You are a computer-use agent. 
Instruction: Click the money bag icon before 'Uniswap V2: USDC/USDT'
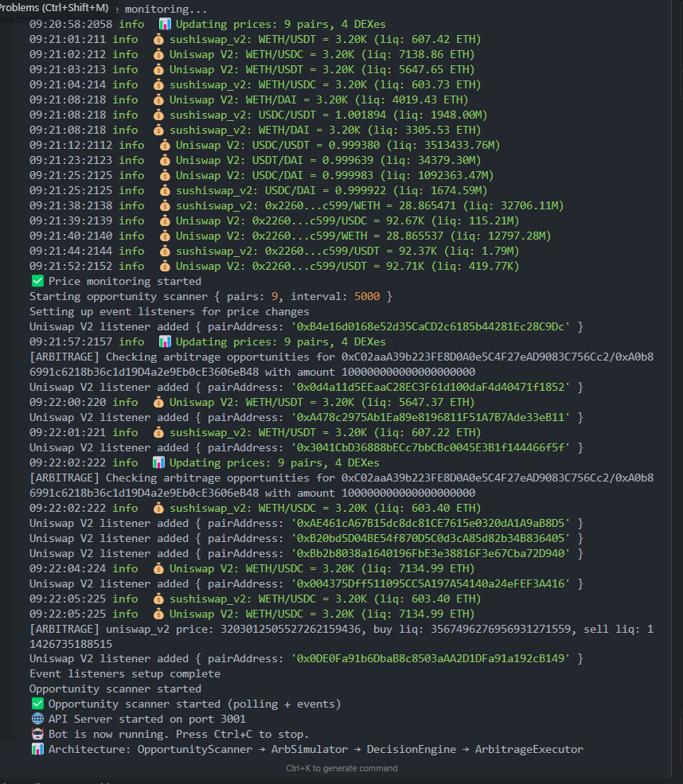pos(165,145)
